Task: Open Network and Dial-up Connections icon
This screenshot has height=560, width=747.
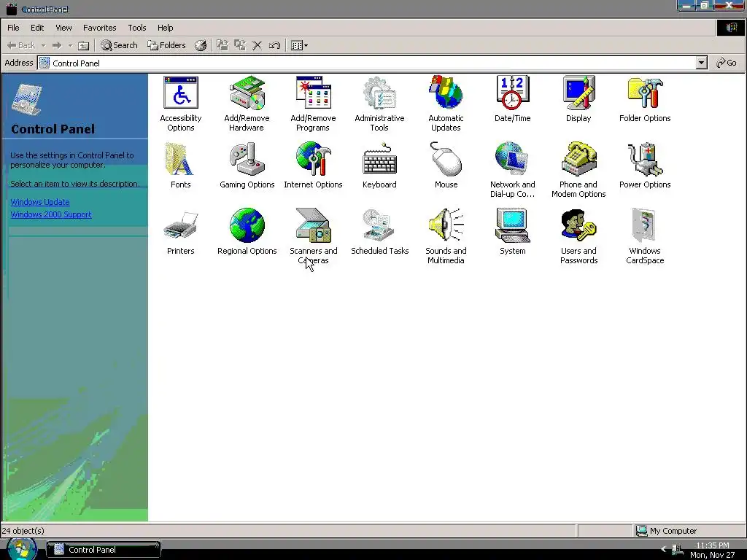Action: tap(512, 160)
